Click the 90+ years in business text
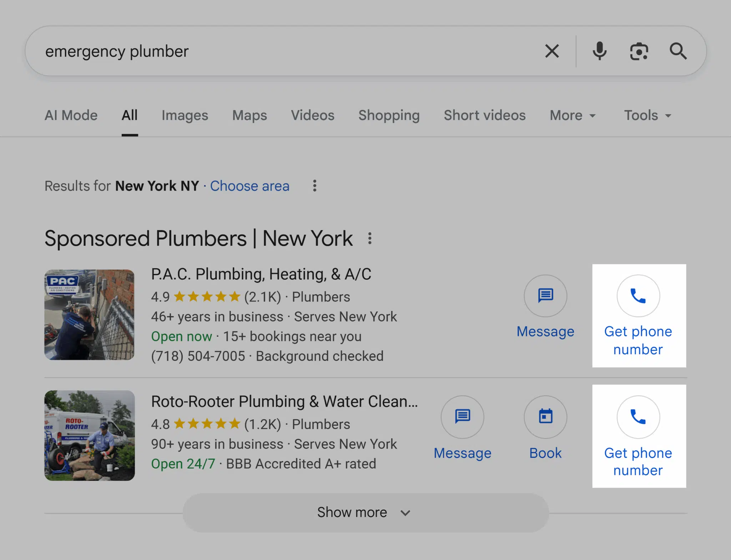The height and width of the screenshot is (560, 731). tap(217, 444)
